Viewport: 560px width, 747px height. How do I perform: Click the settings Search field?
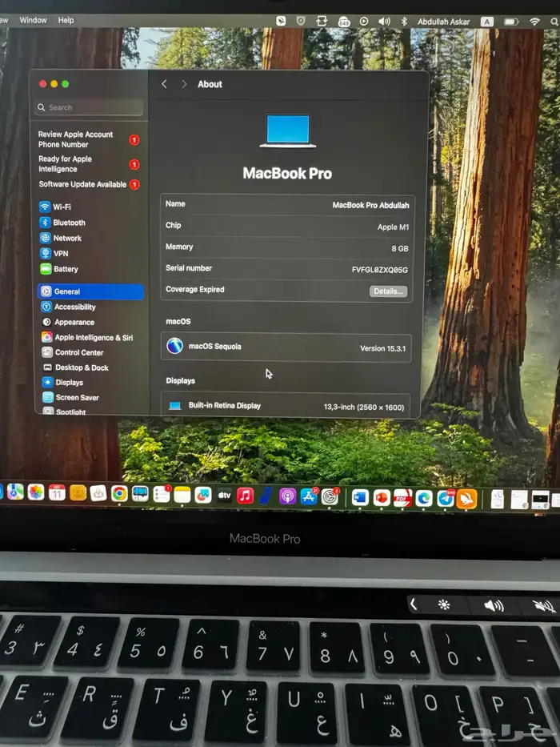click(x=89, y=107)
